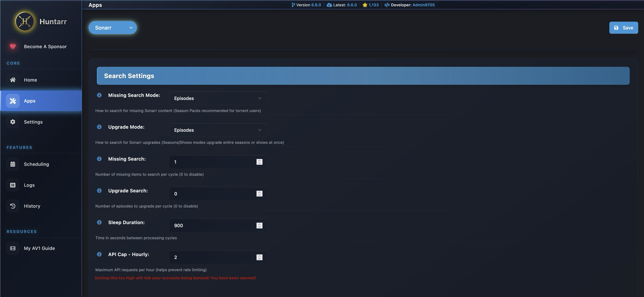Open the Admin9705 developer link
The width and height of the screenshot is (644, 297).
pyautogui.click(x=424, y=5)
